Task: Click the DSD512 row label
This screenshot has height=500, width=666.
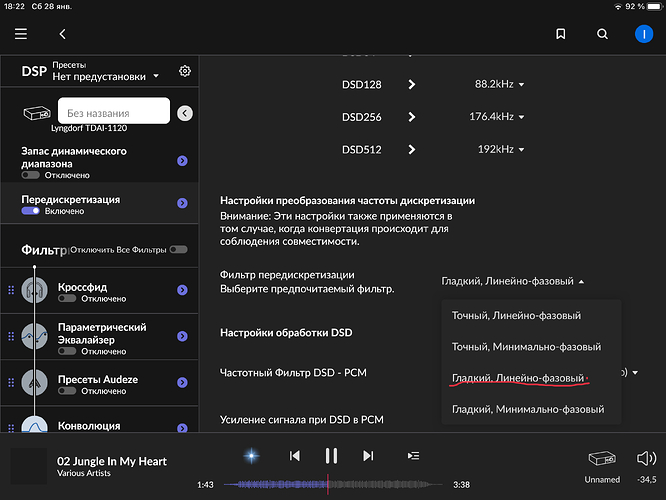Action: [361, 150]
